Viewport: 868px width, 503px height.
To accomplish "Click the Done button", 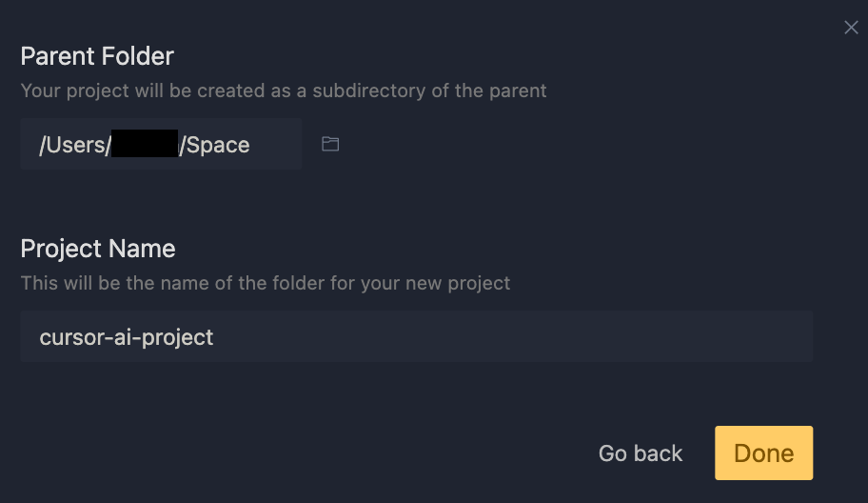I will [x=763, y=453].
